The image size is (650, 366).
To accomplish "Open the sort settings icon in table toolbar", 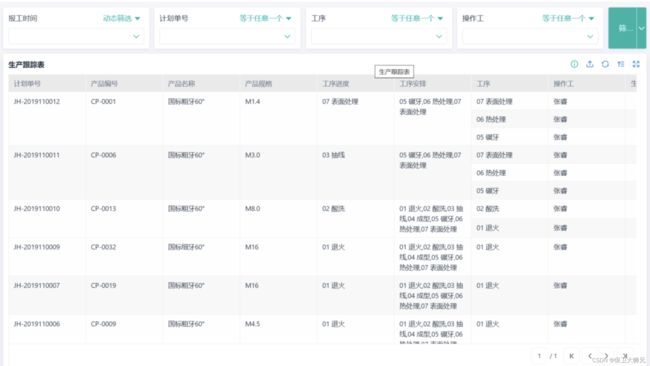I will tap(621, 64).
